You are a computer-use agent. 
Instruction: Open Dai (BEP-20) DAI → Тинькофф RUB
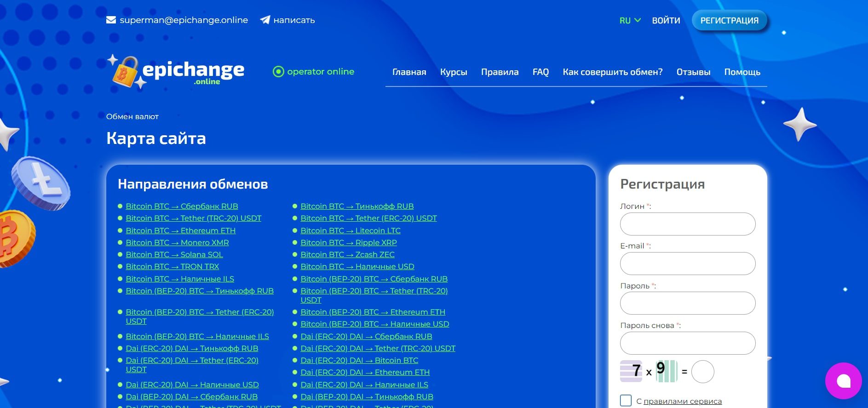(367, 397)
